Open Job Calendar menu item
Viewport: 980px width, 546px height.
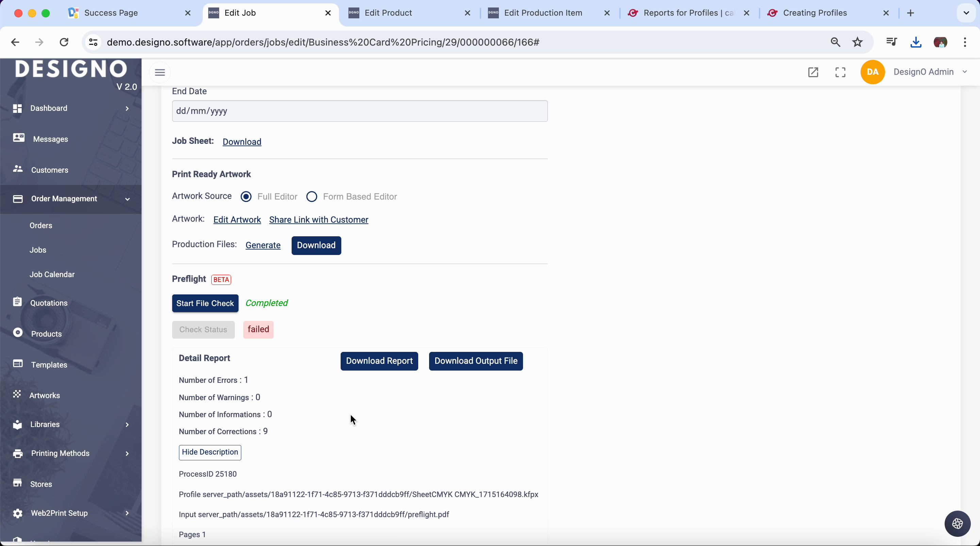(52, 274)
